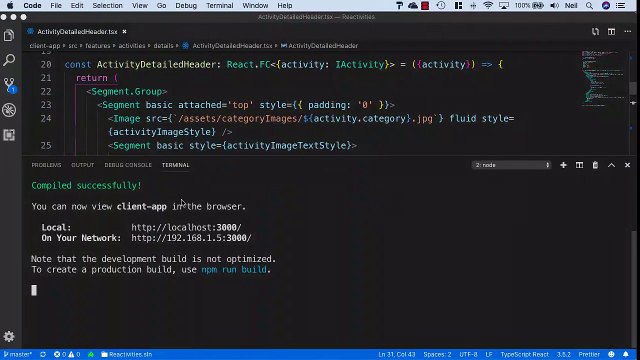
Task: Open the Edit menu
Action: tap(77, 6)
